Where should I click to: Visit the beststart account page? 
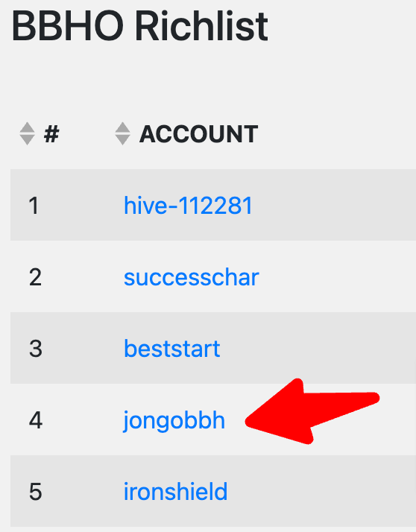point(172,349)
